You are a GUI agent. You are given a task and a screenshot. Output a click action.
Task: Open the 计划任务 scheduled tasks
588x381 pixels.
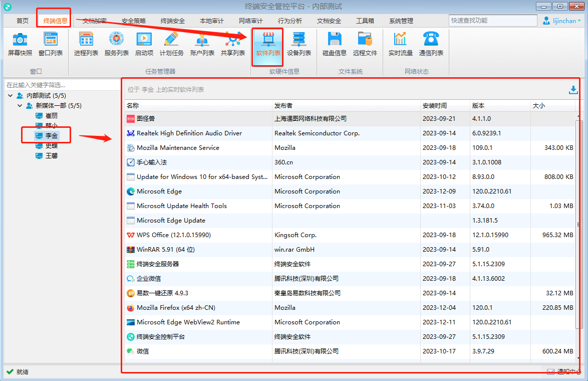click(x=171, y=44)
